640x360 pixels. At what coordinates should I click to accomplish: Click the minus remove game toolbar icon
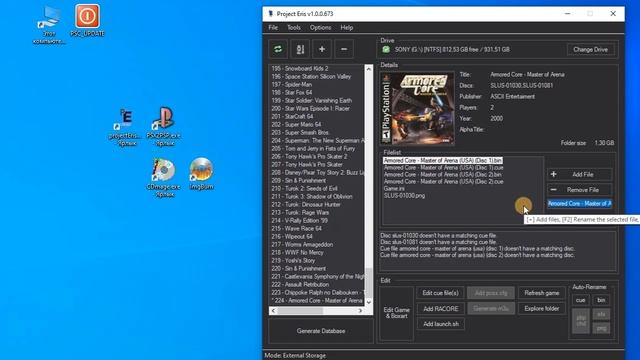click(344, 49)
